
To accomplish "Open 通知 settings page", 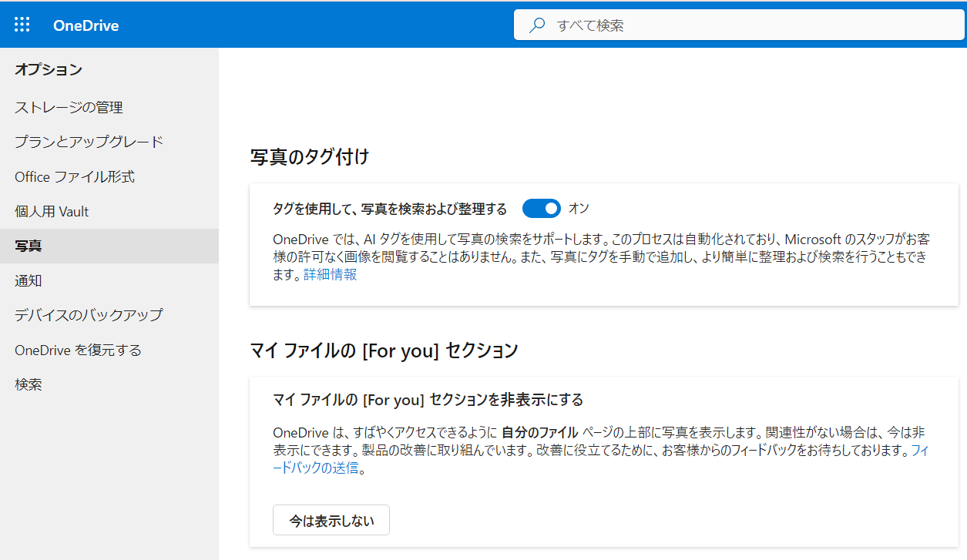I will click(x=29, y=281).
